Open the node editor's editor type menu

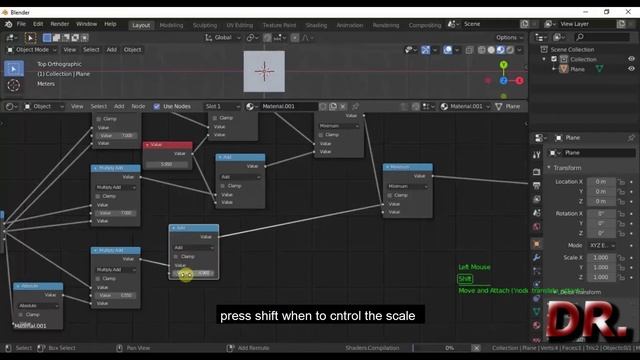(11, 107)
